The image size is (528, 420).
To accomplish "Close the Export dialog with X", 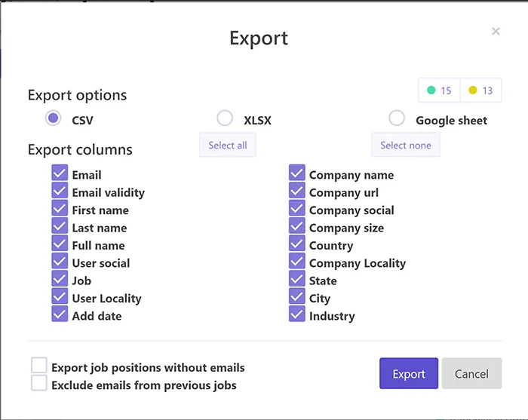I will [496, 32].
